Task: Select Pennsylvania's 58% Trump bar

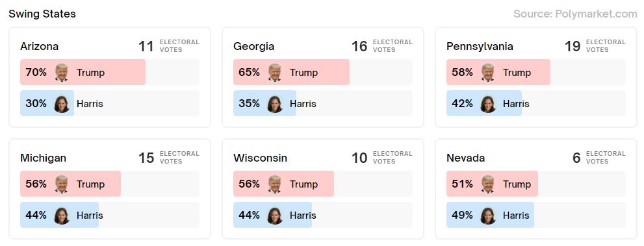Action: tap(498, 72)
